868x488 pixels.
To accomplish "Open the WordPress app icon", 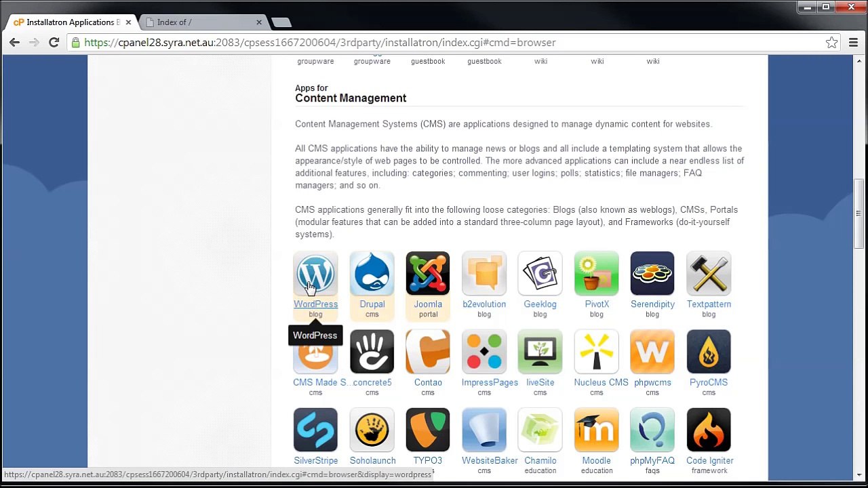I will [x=315, y=274].
